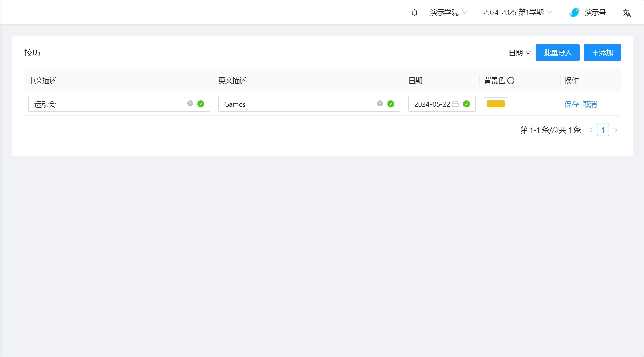The image size is (644, 357).
Task: Click the language translate icon
Action: tap(626, 13)
